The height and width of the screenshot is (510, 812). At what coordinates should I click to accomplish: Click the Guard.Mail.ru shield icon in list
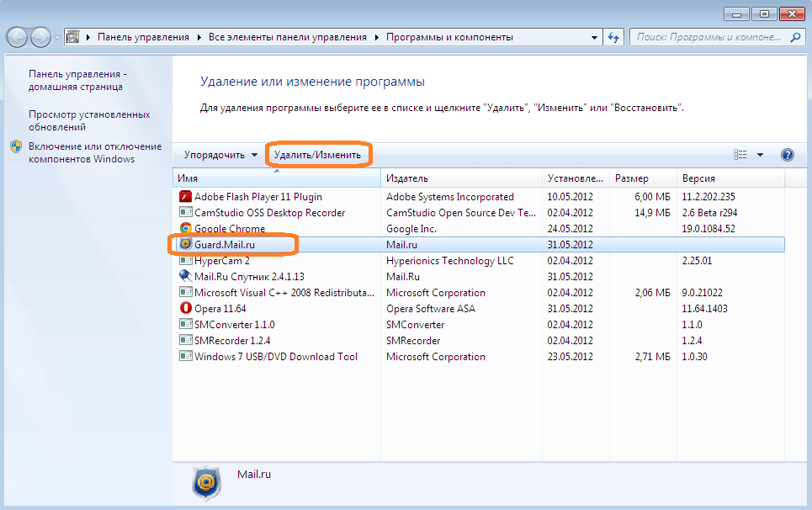click(x=186, y=245)
